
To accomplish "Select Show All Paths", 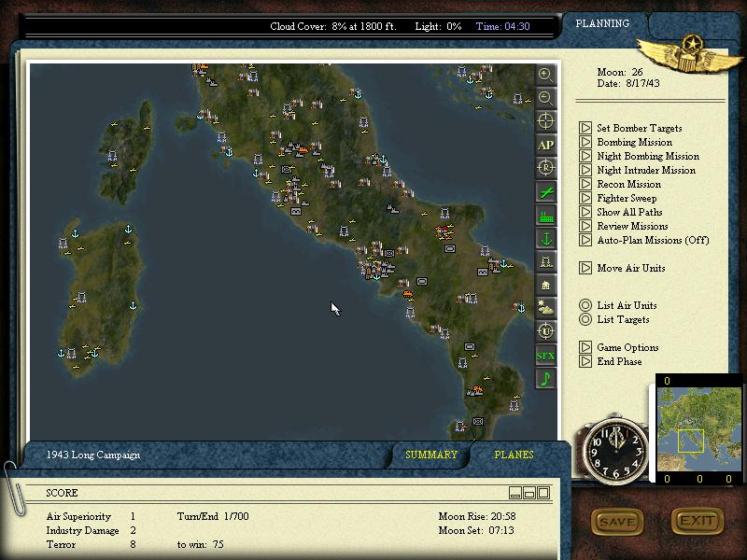I will click(x=621, y=213).
